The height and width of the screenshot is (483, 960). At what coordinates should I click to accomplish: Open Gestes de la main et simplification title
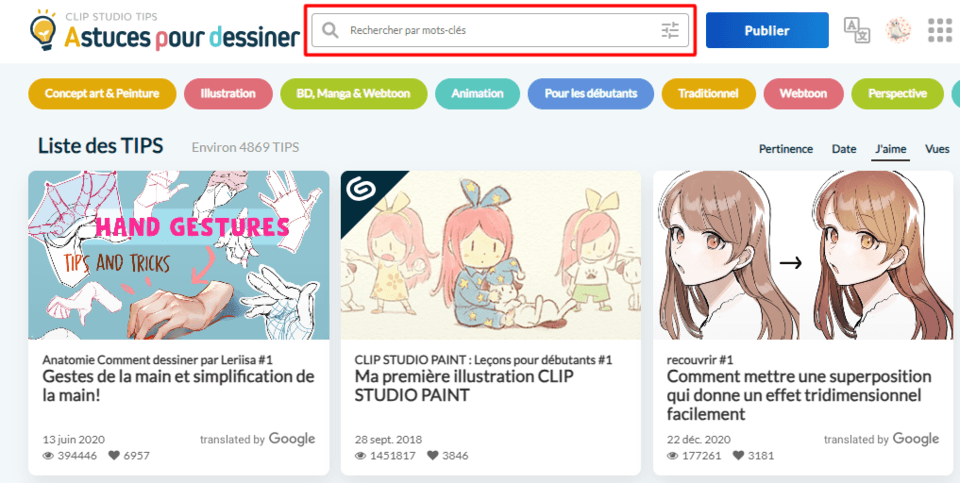(178, 386)
